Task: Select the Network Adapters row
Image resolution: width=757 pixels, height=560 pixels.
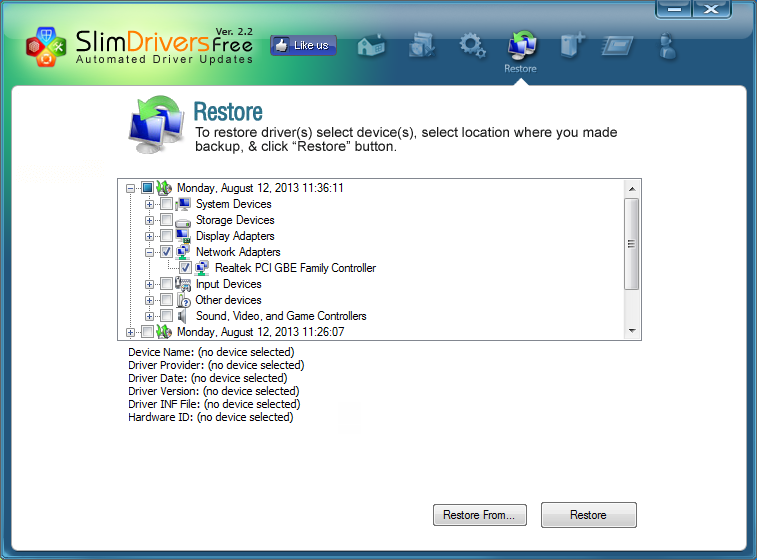Action: (x=238, y=252)
